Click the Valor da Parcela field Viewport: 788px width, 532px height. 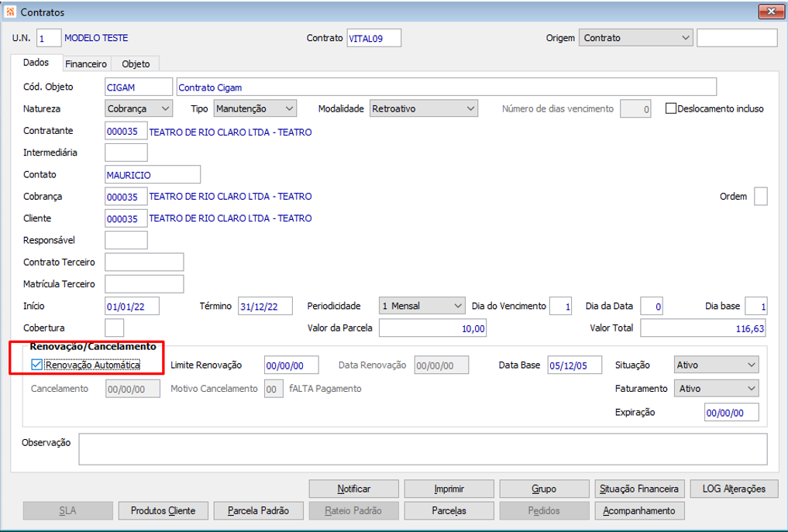coord(432,328)
